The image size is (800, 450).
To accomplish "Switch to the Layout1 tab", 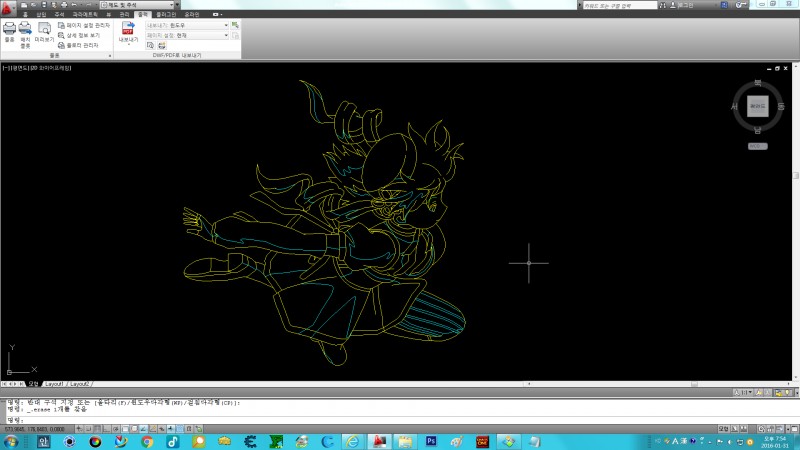I will click(54, 384).
